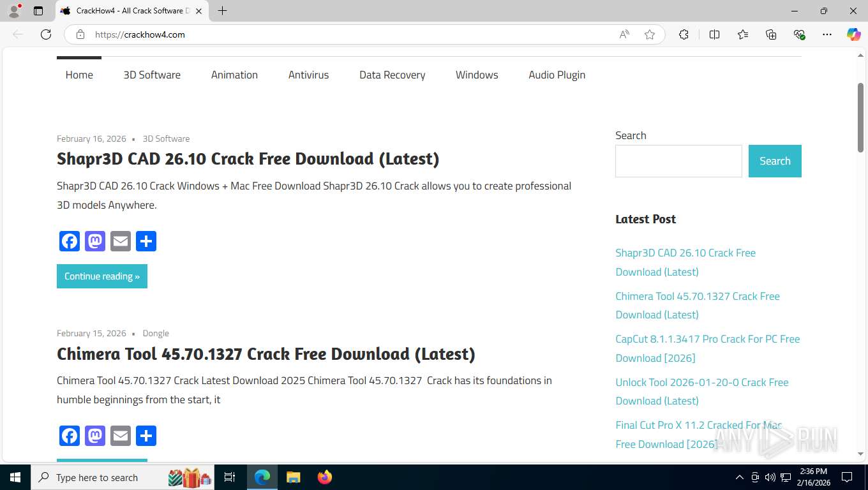Open volume control in system tray

coord(770,477)
